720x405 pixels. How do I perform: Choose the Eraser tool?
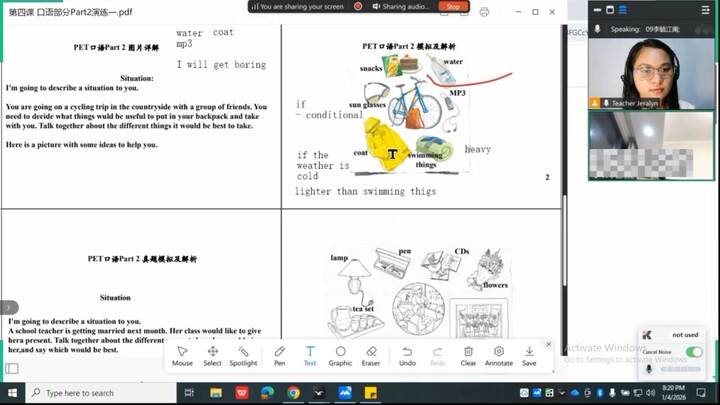click(371, 356)
